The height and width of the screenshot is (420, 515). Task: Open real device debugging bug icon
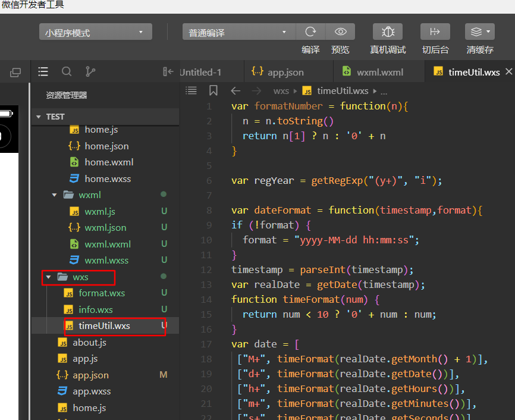point(388,32)
